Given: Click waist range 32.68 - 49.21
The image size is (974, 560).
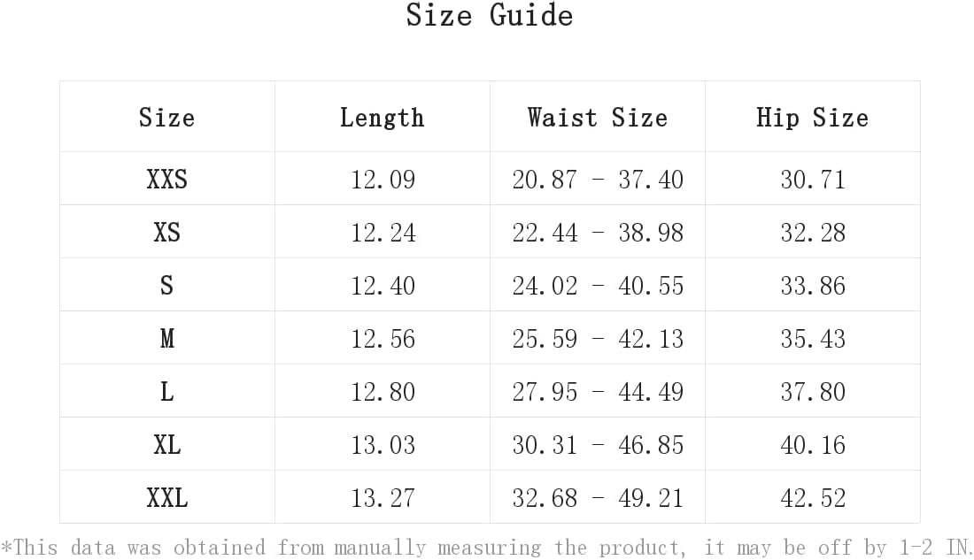Looking at the screenshot, I should tap(598, 498).
